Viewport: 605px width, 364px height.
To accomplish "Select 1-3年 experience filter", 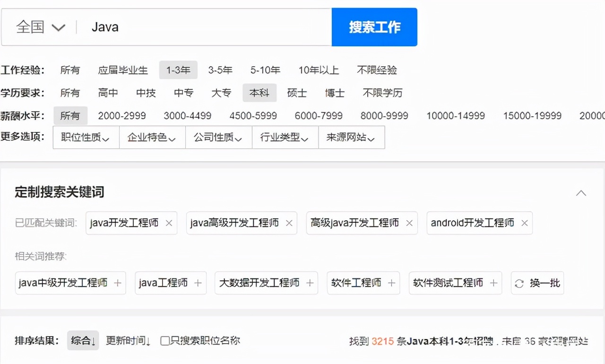I will [178, 70].
